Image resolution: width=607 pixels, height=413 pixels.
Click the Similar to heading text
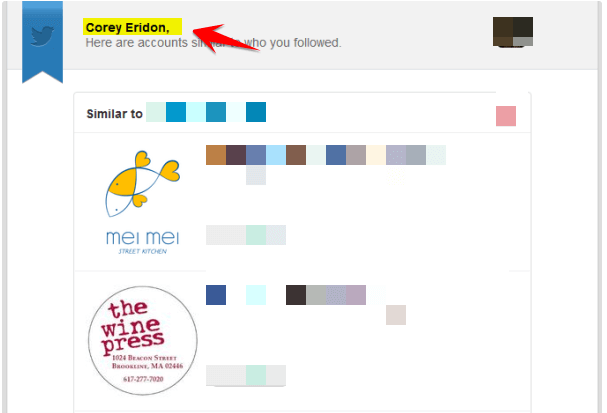tap(115, 114)
